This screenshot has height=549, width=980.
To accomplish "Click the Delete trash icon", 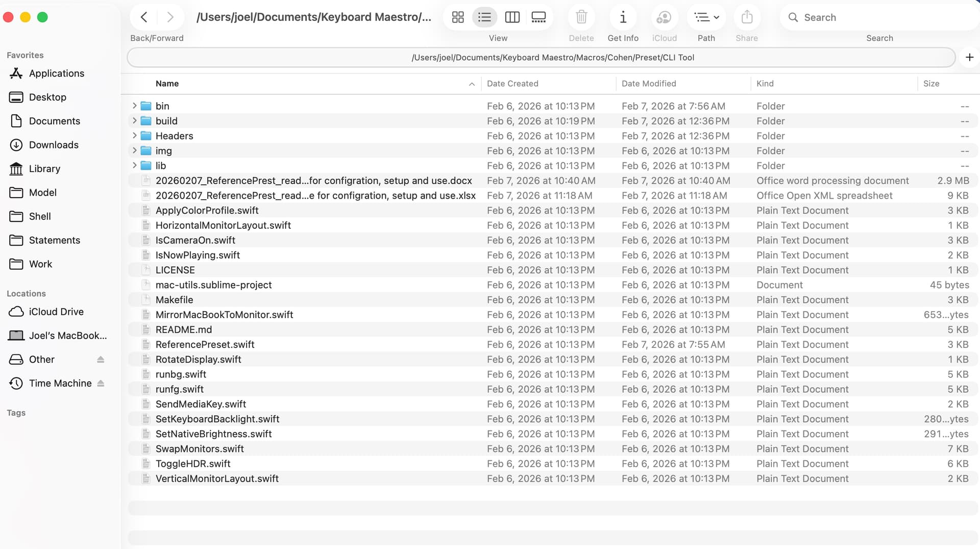I will (581, 17).
